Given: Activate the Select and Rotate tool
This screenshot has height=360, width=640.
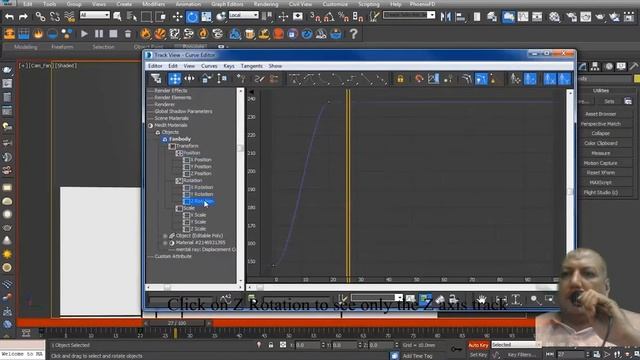Looking at the screenshot, I should pyautogui.click(x=192, y=17).
